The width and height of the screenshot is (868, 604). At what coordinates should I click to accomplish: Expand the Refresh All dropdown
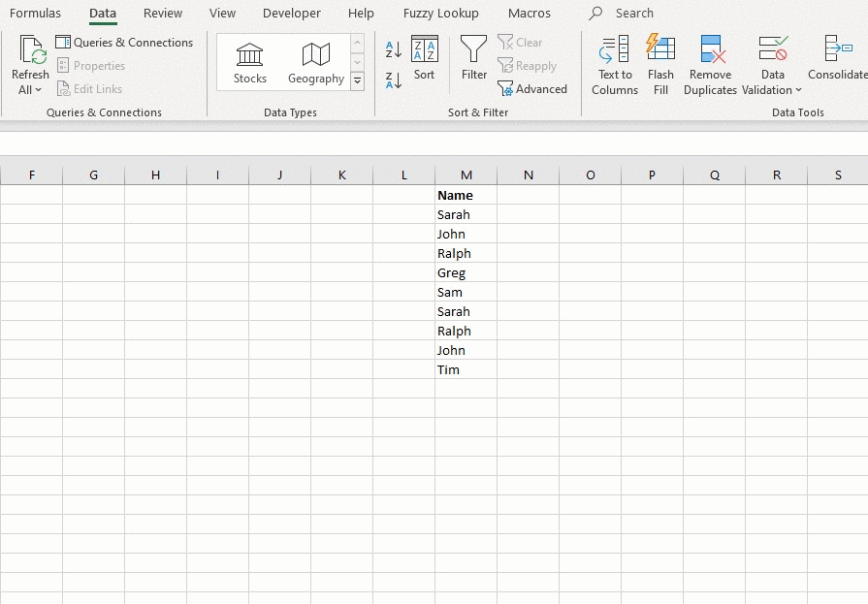tap(30, 90)
